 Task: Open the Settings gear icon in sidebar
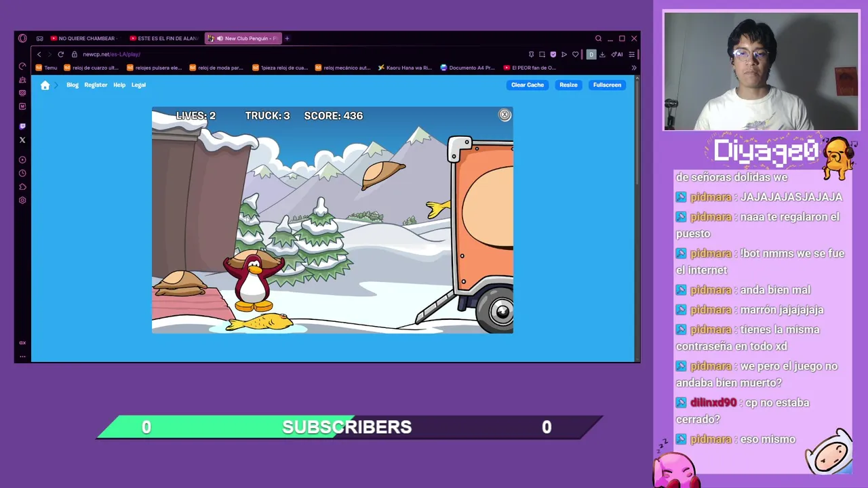pos(22,201)
